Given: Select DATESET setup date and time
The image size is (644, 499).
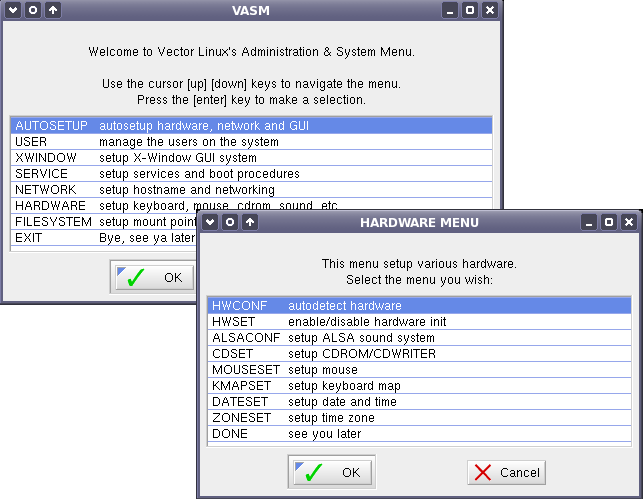Looking at the screenshot, I should pyautogui.click(x=419, y=402).
